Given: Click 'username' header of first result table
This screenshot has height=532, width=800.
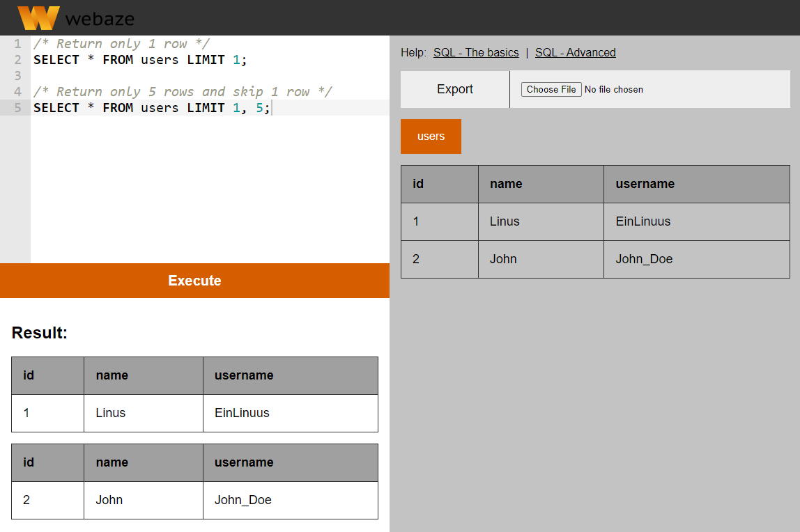Looking at the screenshot, I should tap(291, 375).
